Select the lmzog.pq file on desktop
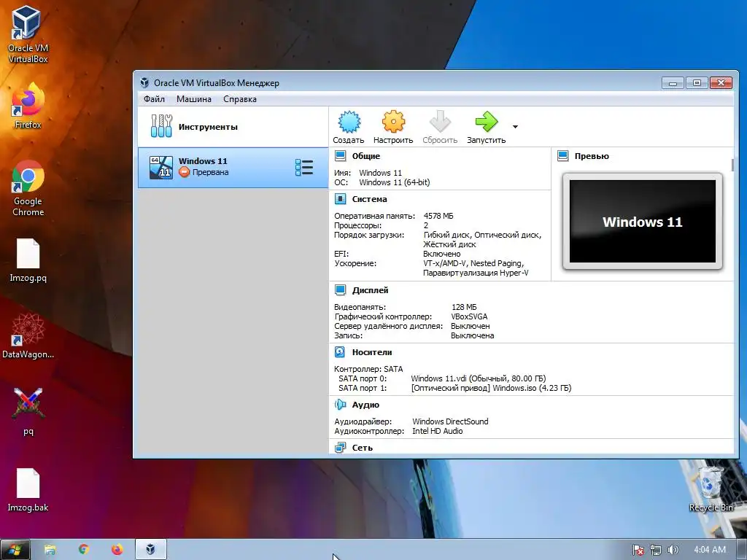747x560 pixels. pos(28,260)
